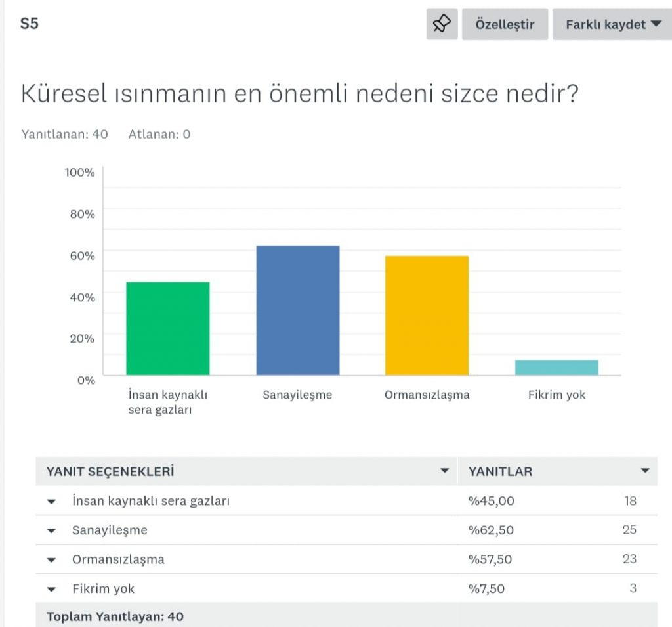
Task: Click the Toplam Yanıtlayan: 40 footer row
Action: (x=115, y=616)
